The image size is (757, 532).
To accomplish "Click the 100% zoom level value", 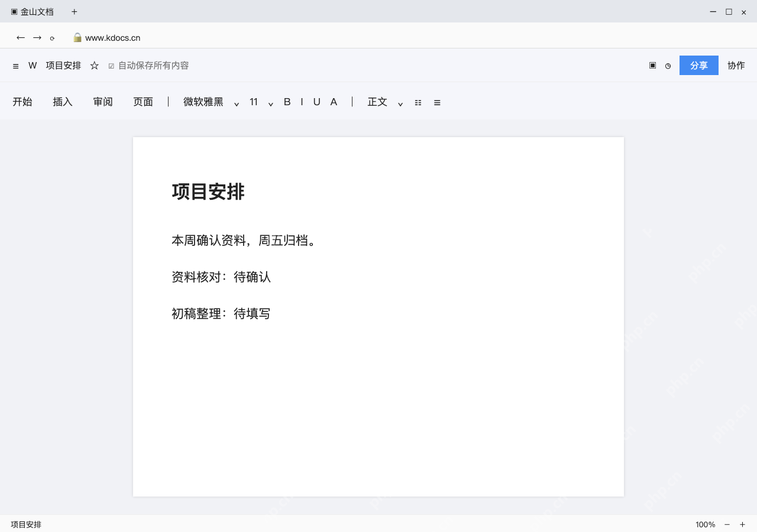I will 706,524.
